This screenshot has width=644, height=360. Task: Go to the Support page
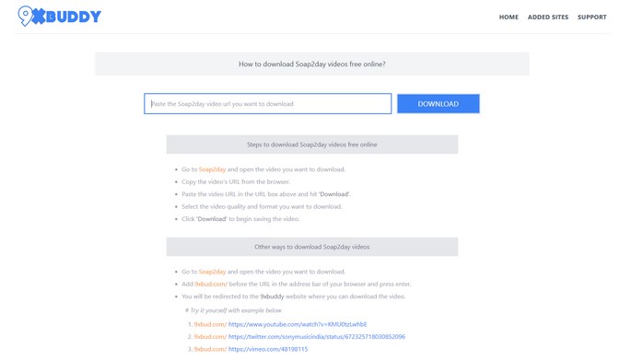click(591, 17)
